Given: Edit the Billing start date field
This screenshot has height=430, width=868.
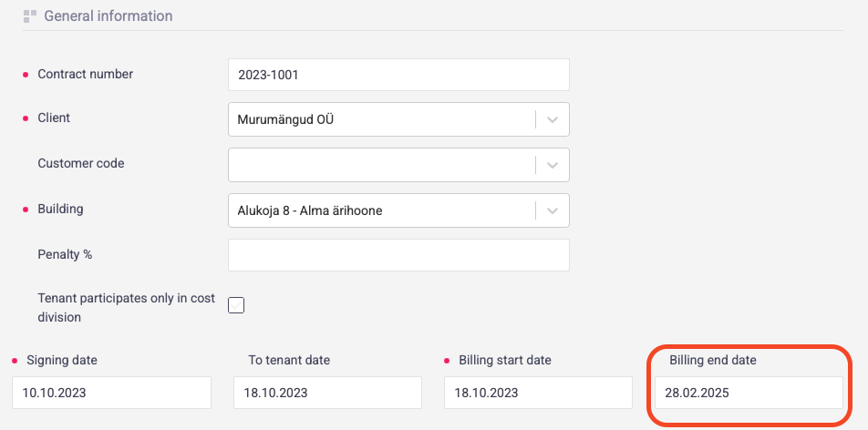Looking at the screenshot, I should click(x=538, y=393).
